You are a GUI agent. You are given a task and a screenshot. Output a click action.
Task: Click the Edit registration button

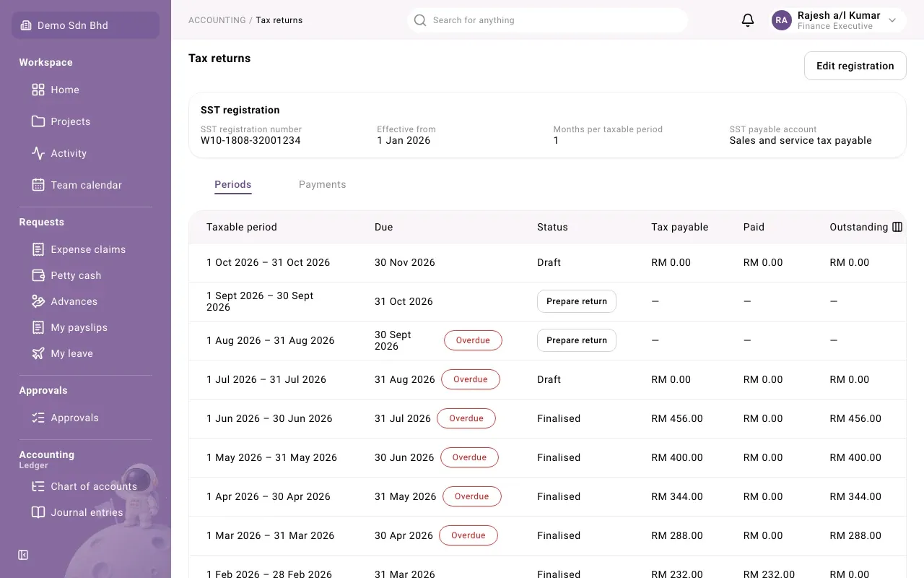[855, 66]
